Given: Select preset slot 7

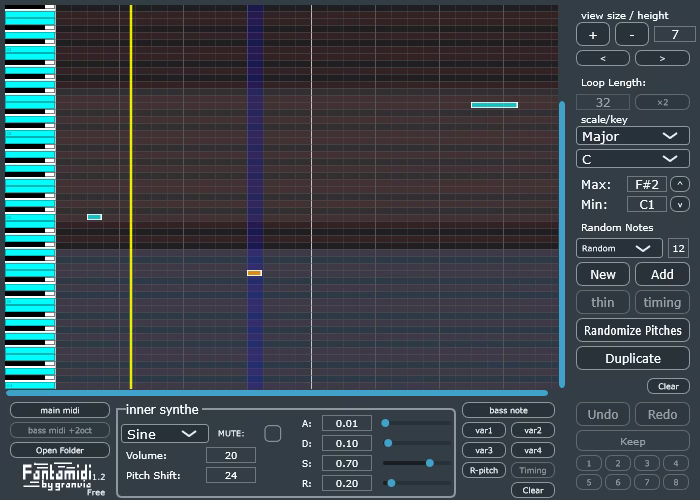Looking at the screenshot, I should point(647,482).
